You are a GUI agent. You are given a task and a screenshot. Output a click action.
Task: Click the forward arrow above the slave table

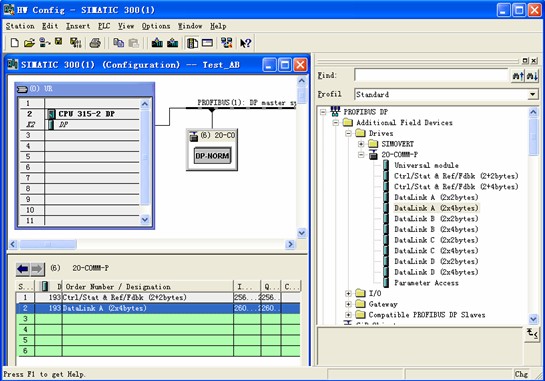pyautogui.click(x=37, y=269)
